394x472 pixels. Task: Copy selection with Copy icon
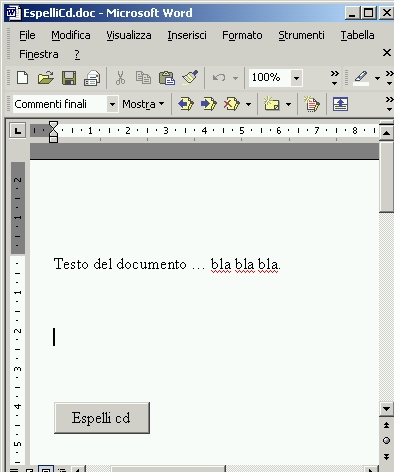click(x=143, y=78)
